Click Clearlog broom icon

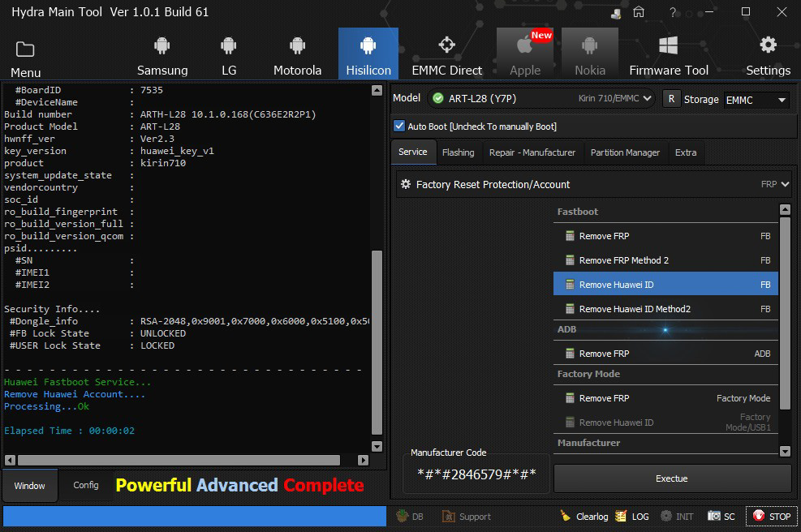pyautogui.click(x=566, y=516)
